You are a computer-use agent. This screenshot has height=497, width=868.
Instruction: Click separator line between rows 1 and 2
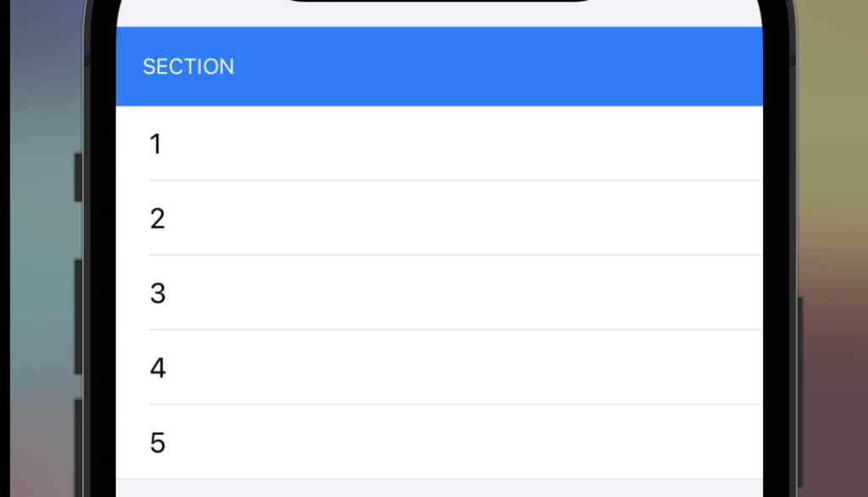[x=455, y=180]
